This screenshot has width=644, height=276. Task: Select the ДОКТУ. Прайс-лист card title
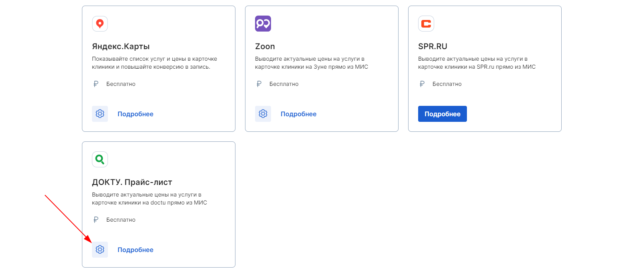[x=132, y=182]
